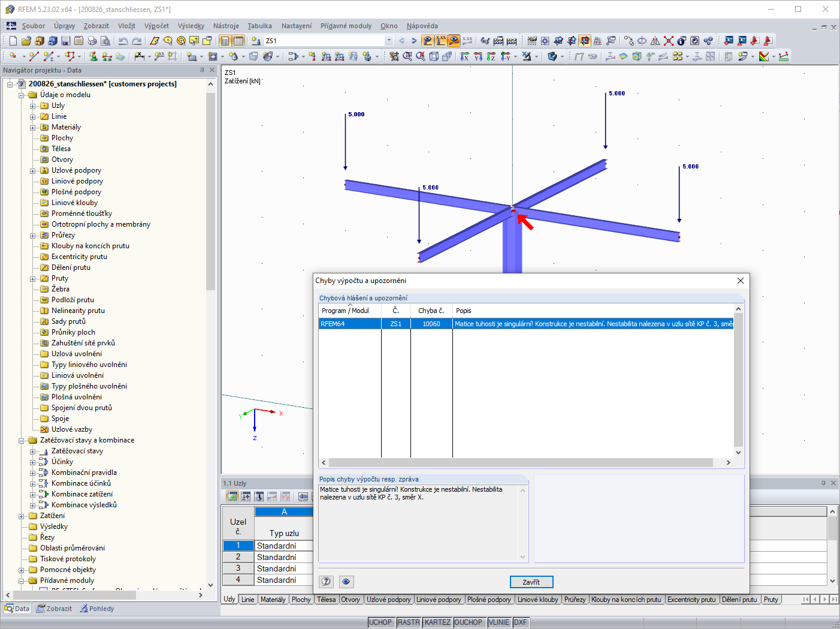Switch to the Průřezy table tab
This screenshot has width=840, height=629.
pyautogui.click(x=575, y=600)
